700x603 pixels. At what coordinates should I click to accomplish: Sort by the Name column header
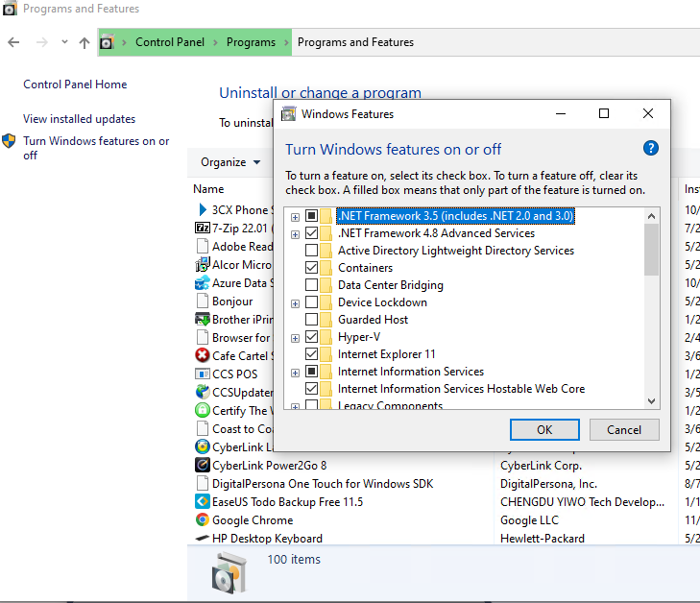[x=208, y=189]
